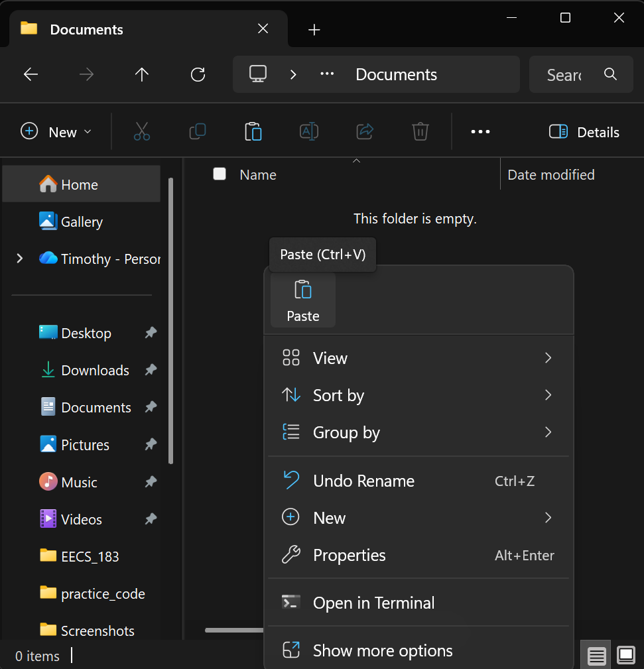Click the Share icon in toolbar
The image size is (644, 669).
(365, 131)
